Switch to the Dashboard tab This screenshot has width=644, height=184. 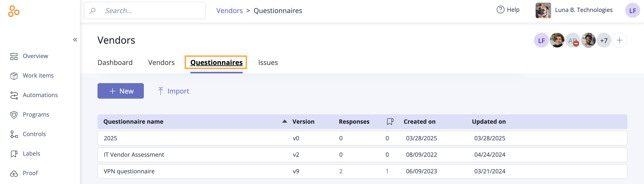115,62
